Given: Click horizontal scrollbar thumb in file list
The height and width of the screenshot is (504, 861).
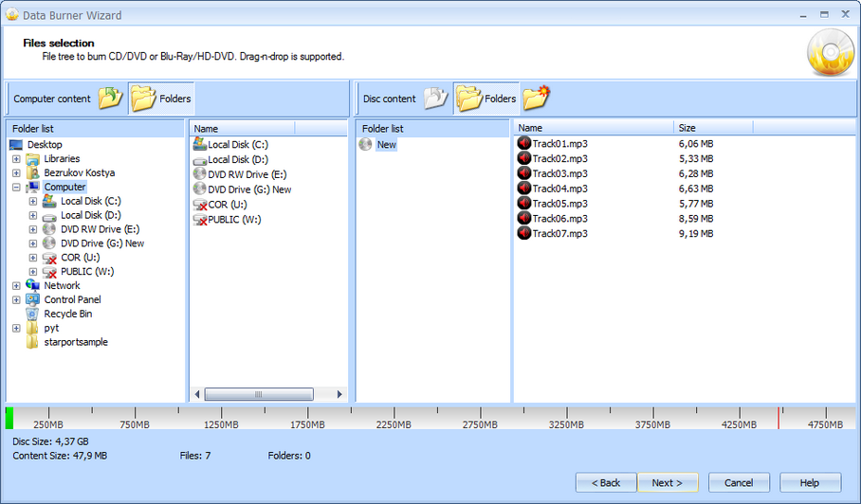Looking at the screenshot, I should click(x=259, y=394).
